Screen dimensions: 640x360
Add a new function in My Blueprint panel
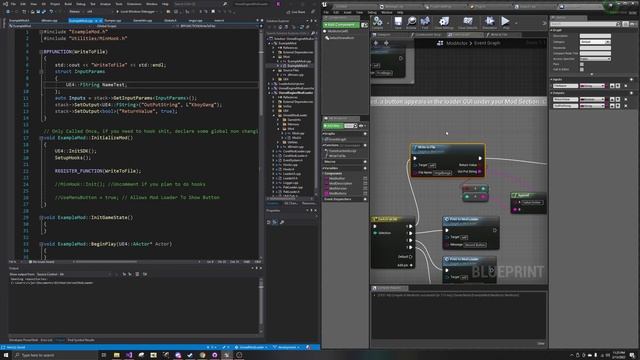(x=365, y=145)
